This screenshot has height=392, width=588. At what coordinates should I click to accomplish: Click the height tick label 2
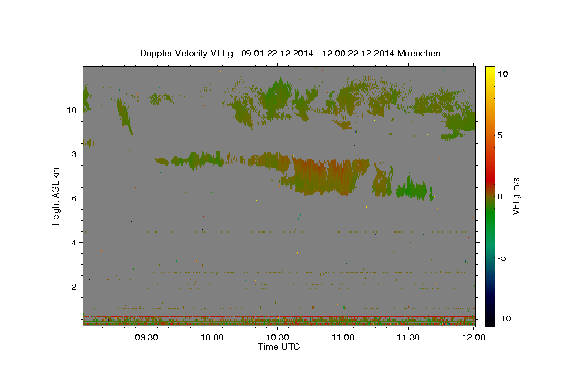point(75,287)
